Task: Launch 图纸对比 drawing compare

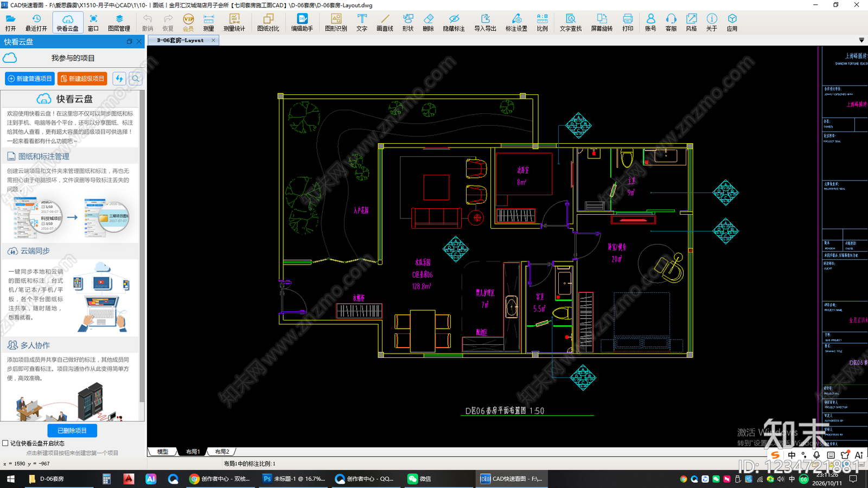Action: (268, 23)
